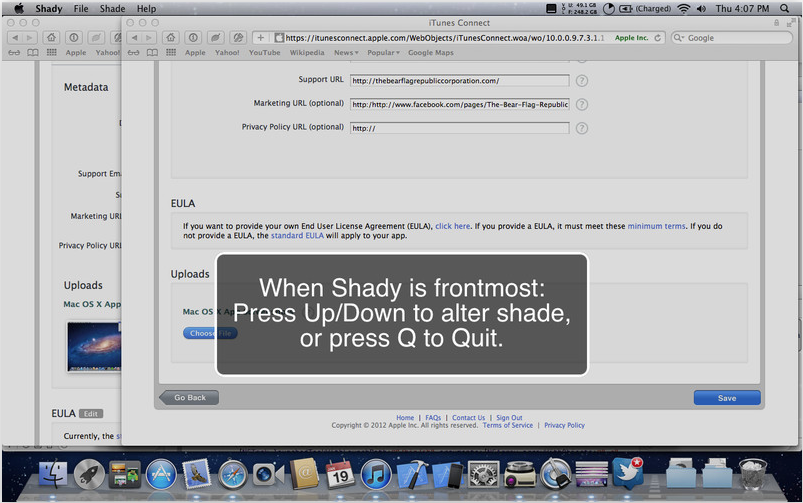Follow the 'click here' EULA link

(x=452, y=226)
